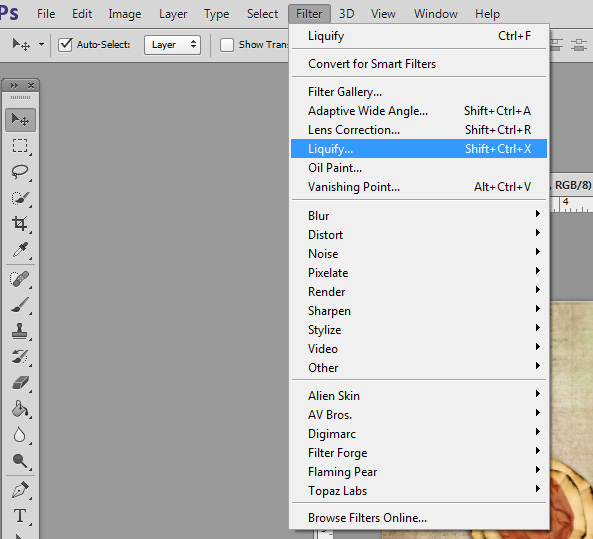Choose Adaptive Wide Angle filter
The height and width of the screenshot is (539, 593).
(x=419, y=111)
